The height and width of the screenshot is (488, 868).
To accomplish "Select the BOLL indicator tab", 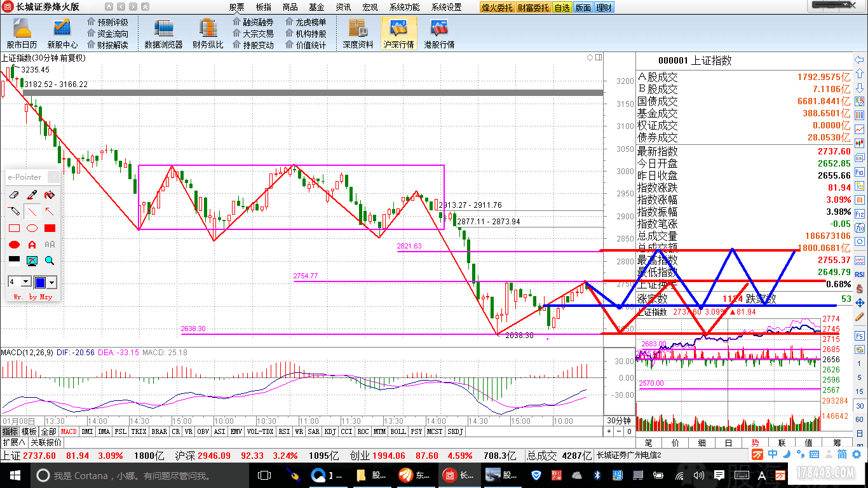I will pos(398,431).
